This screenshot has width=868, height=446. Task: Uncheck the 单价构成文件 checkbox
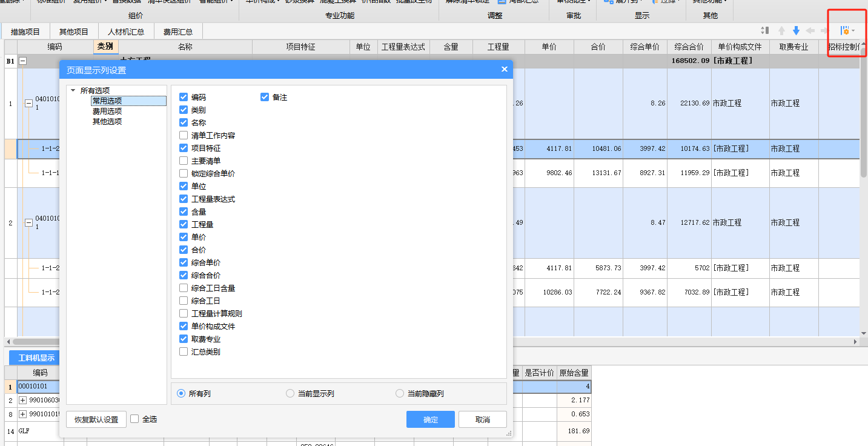(x=184, y=326)
